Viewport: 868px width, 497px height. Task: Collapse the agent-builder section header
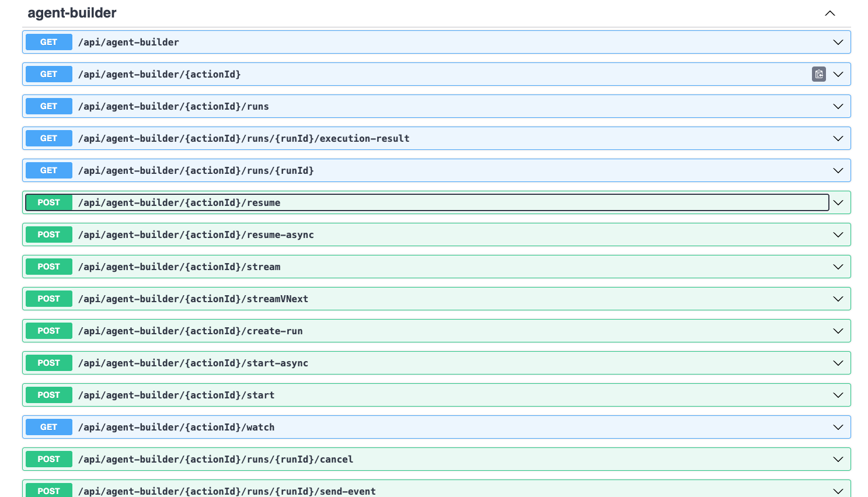click(x=829, y=13)
